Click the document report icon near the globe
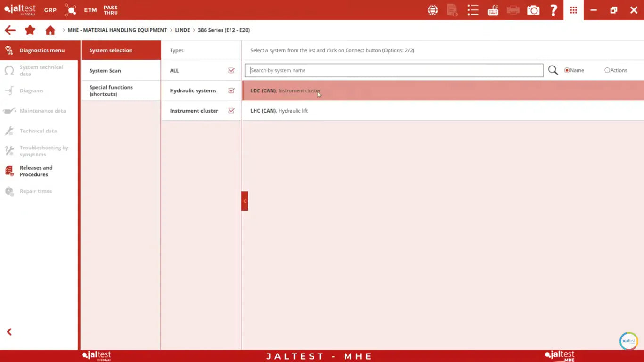The height and width of the screenshot is (362, 644). 452,10
